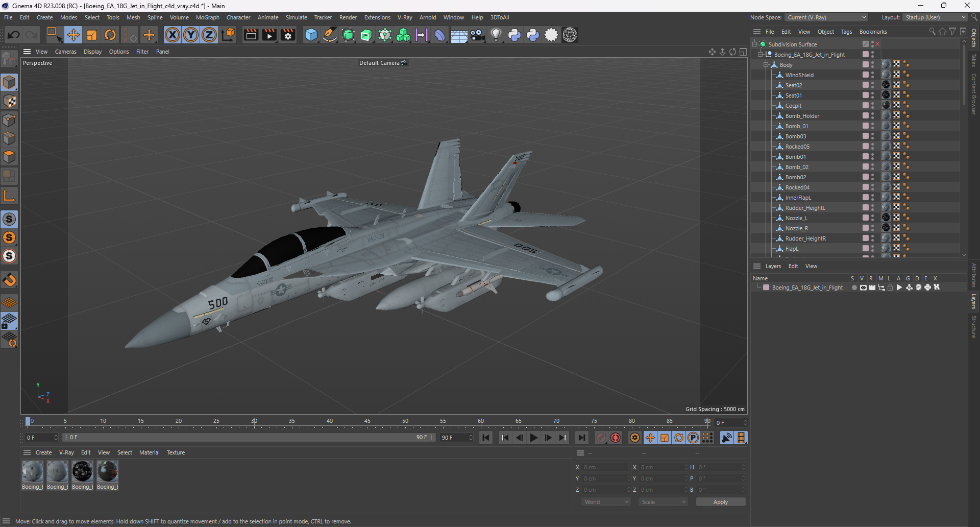The width and height of the screenshot is (980, 527).
Task: Toggle Autokeying button
Action: click(x=616, y=438)
